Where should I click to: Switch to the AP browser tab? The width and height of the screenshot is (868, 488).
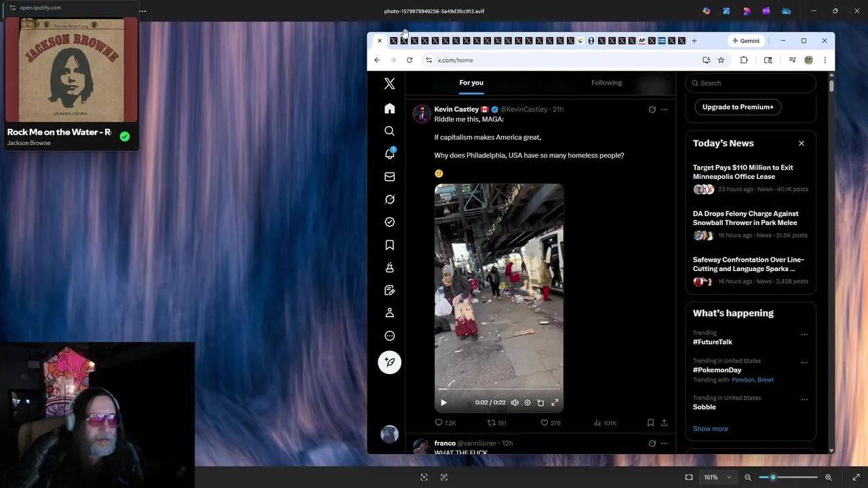pos(642,41)
